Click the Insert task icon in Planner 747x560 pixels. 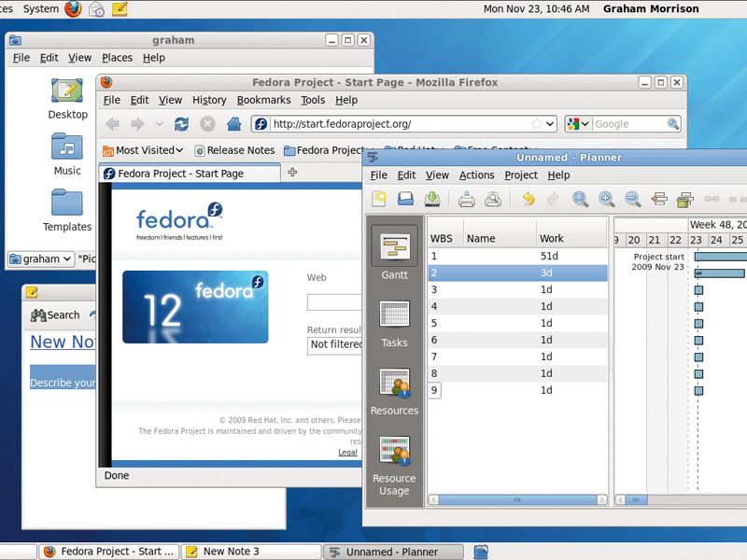click(x=659, y=199)
